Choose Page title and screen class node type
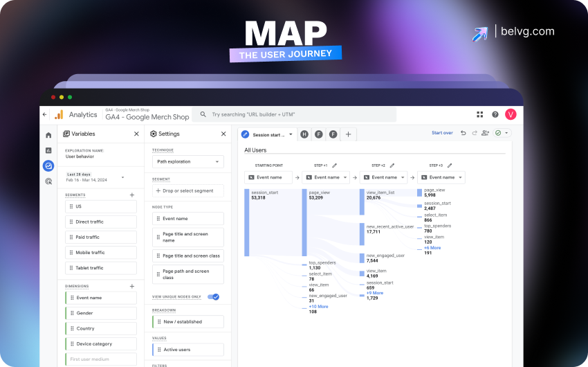 (x=188, y=256)
